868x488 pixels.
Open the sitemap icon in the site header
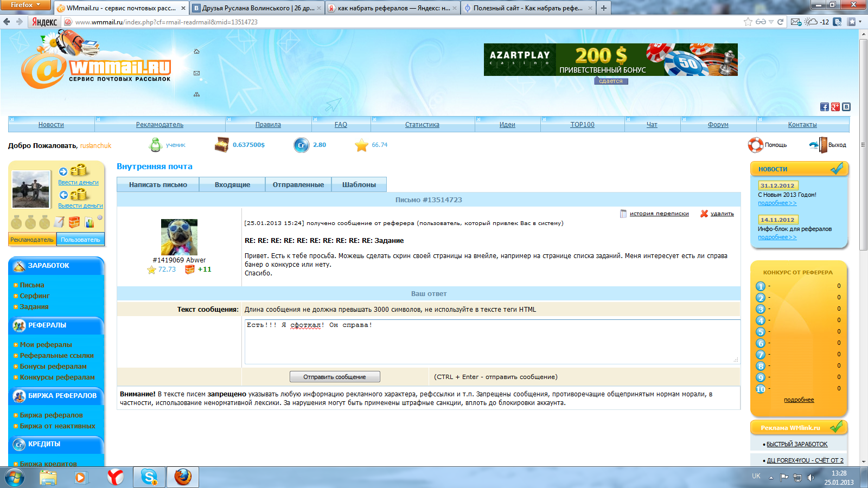(x=196, y=94)
